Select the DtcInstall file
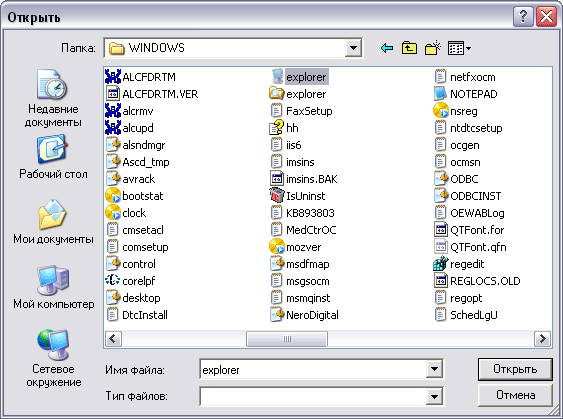Image resolution: width=563 pixels, height=419 pixels. (x=138, y=315)
